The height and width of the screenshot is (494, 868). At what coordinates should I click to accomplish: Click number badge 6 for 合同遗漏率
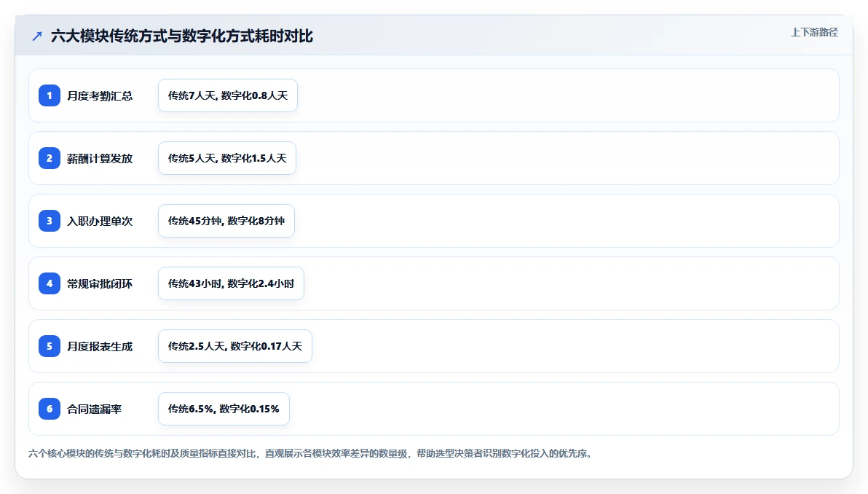click(x=50, y=408)
